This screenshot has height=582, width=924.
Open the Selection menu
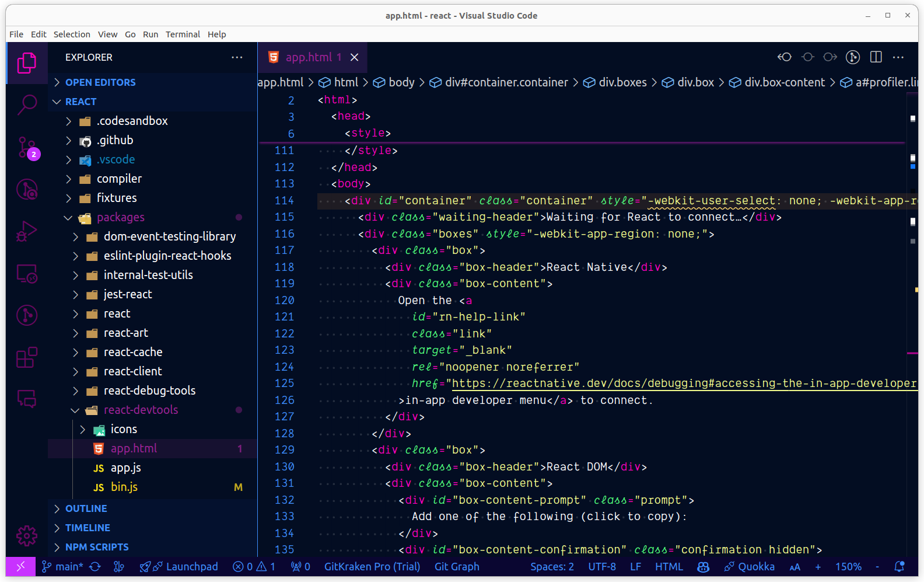click(x=72, y=34)
